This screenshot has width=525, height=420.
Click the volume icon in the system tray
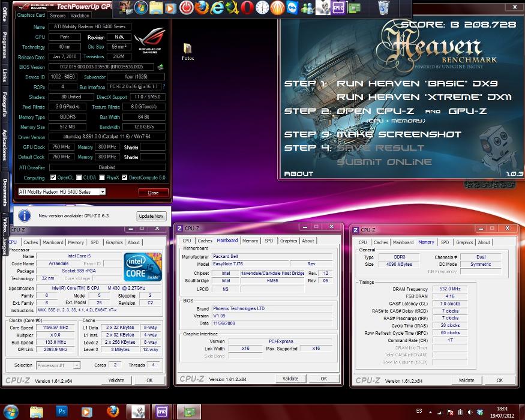[x=470, y=412]
